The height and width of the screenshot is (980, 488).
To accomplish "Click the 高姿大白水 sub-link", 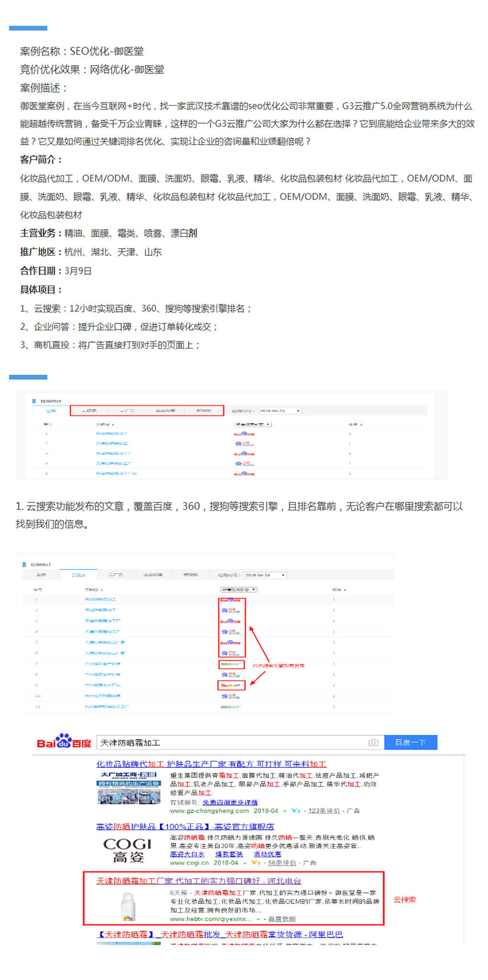I will point(188,854).
